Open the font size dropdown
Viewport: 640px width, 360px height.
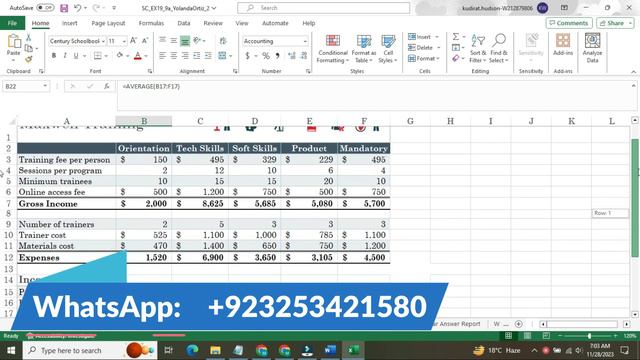[124, 41]
